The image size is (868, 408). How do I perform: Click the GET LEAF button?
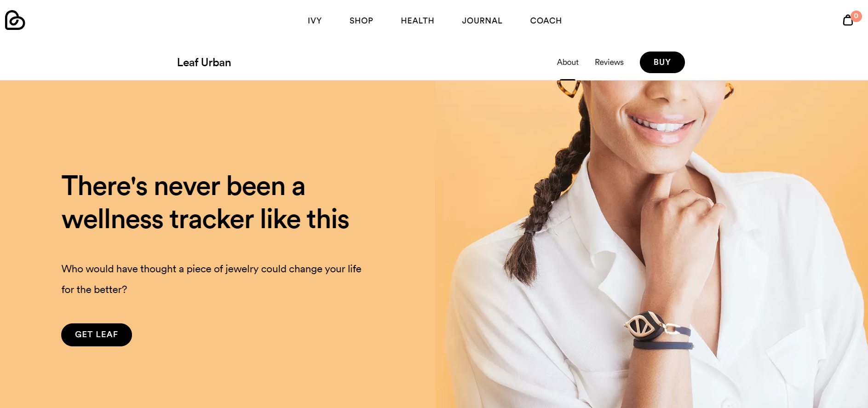tap(97, 334)
